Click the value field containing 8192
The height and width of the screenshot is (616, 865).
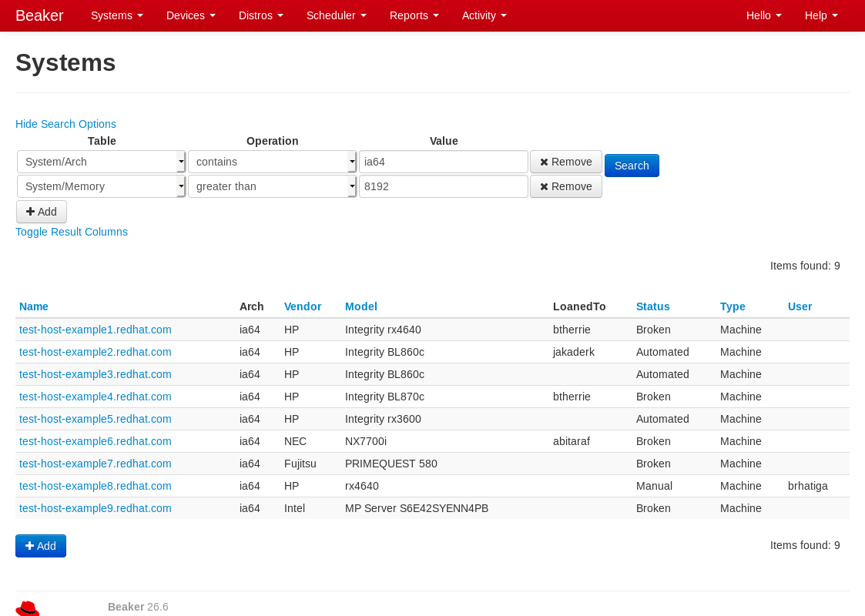coord(444,186)
